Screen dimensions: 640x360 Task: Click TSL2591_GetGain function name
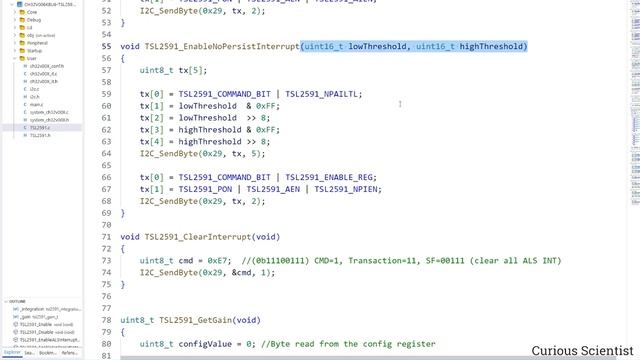point(196,320)
